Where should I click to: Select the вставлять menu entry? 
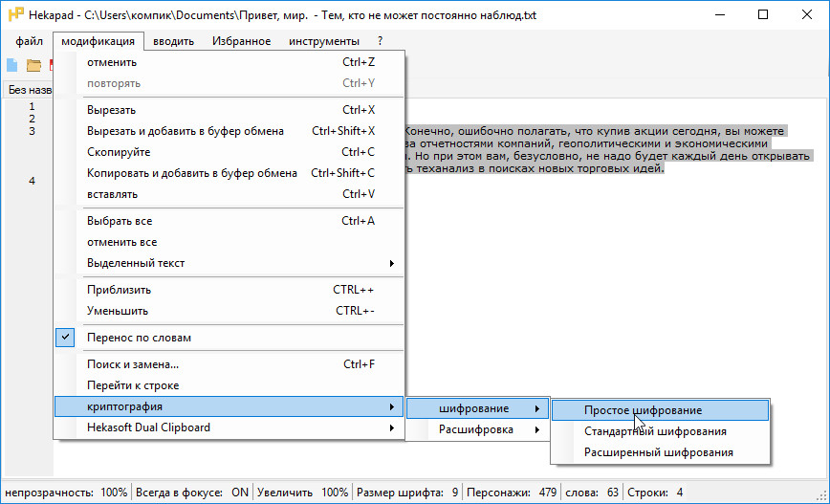(x=229, y=195)
